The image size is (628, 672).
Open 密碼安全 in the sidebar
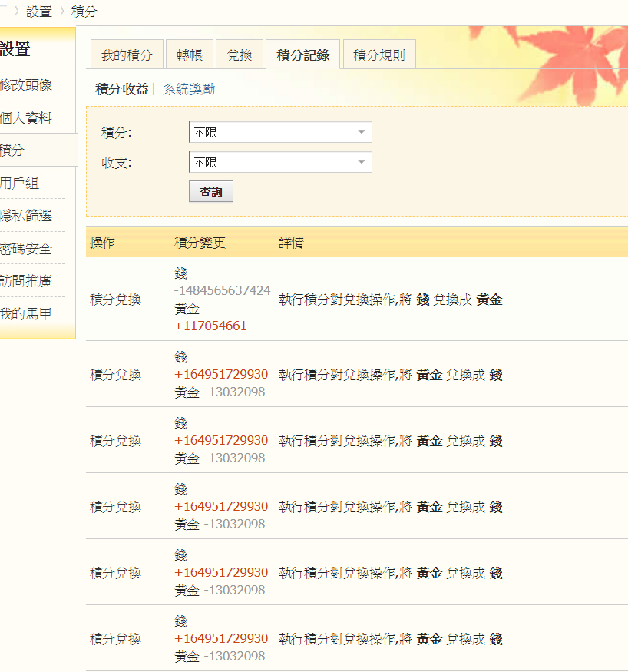(x=26, y=249)
